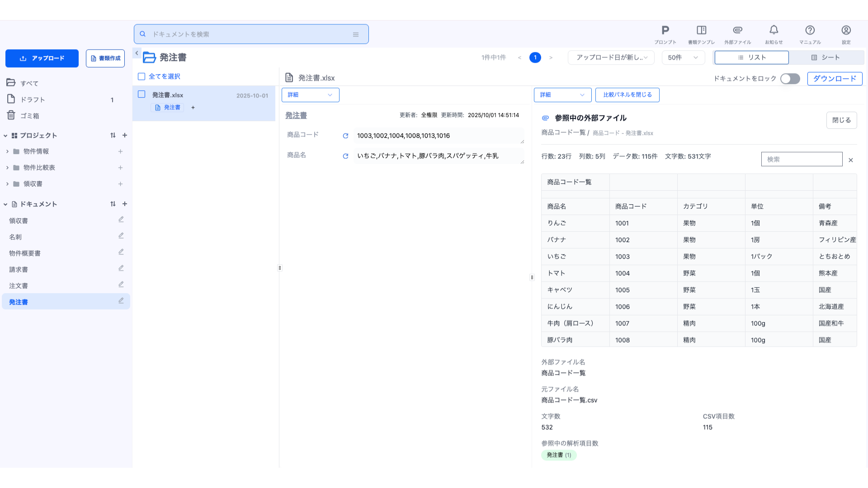Click the ダウンロード button

(834, 79)
